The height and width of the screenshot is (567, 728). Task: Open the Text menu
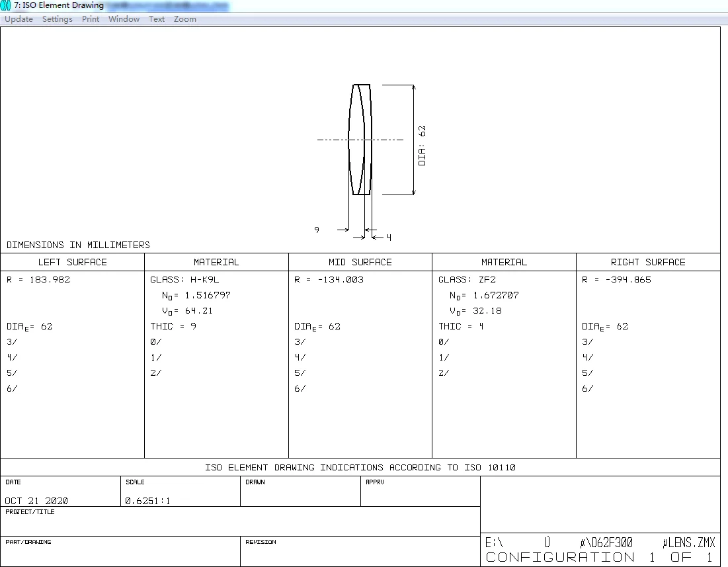pos(157,19)
